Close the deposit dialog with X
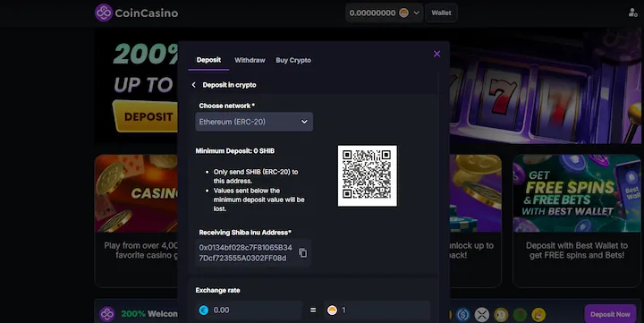This screenshot has height=323, width=644. coord(437,54)
